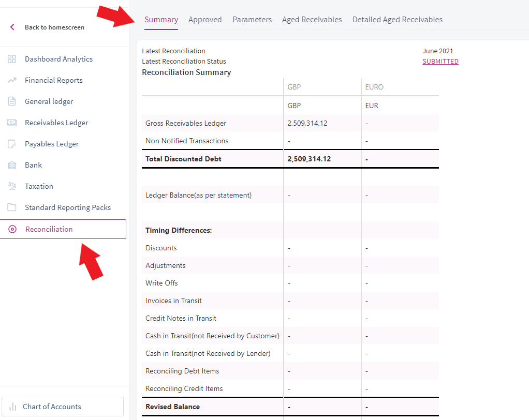This screenshot has width=529, height=420.
Task: Go back to homescreen
Action: (55, 27)
